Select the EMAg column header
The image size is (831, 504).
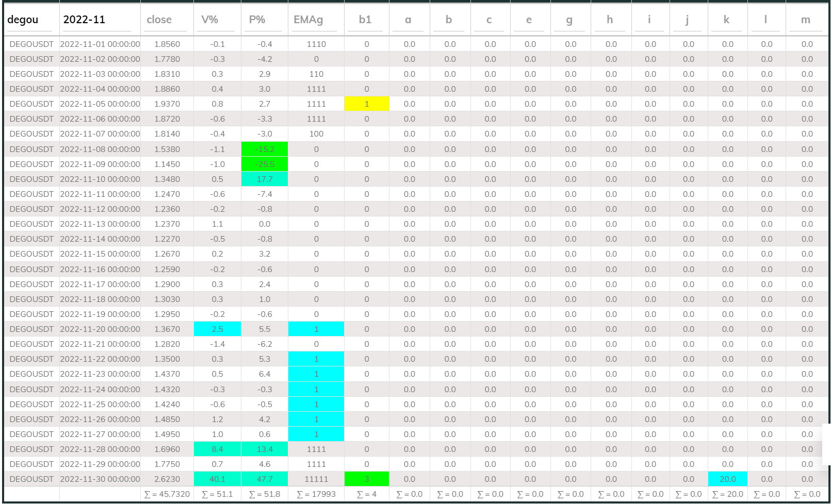point(308,20)
